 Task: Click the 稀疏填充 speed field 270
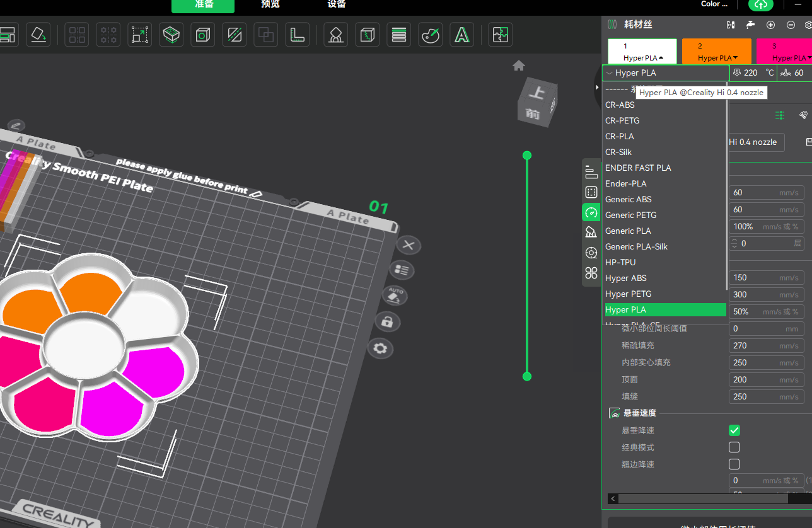(x=766, y=345)
